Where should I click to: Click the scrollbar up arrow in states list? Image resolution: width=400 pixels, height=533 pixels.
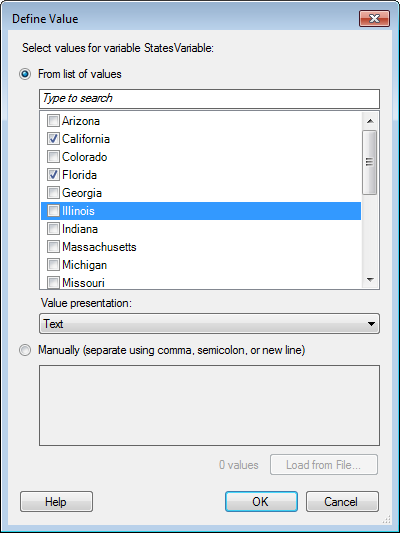click(370, 121)
